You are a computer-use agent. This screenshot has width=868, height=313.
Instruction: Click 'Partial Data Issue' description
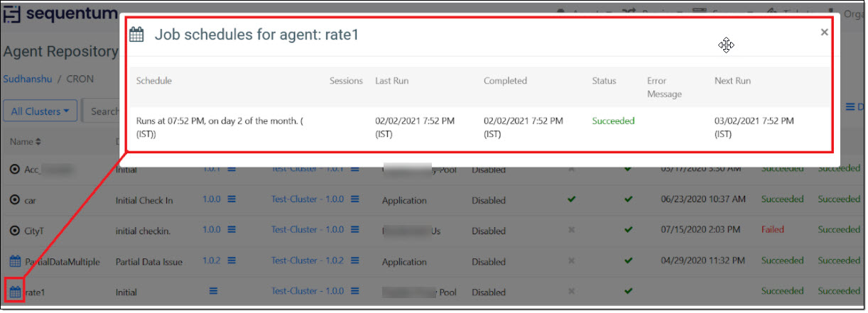(x=149, y=262)
